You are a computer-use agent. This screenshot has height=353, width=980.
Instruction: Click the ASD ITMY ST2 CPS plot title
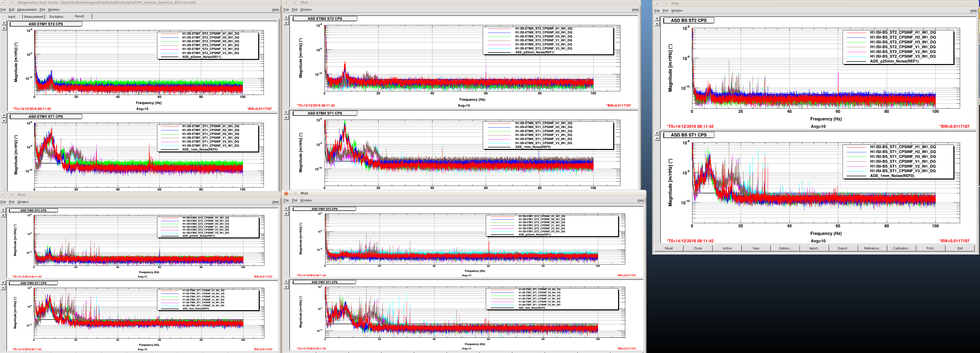coord(324,209)
